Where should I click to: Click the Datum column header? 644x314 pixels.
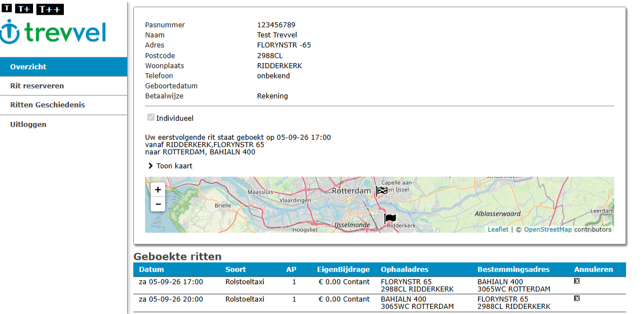tap(152, 270)
